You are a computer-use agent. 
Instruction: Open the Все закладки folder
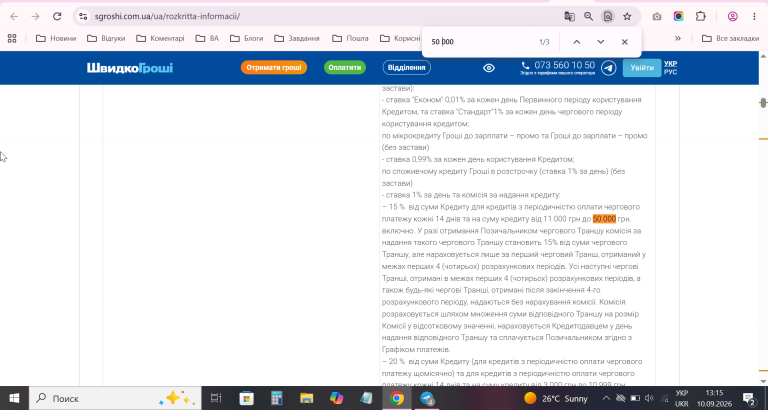click(730, 38)
